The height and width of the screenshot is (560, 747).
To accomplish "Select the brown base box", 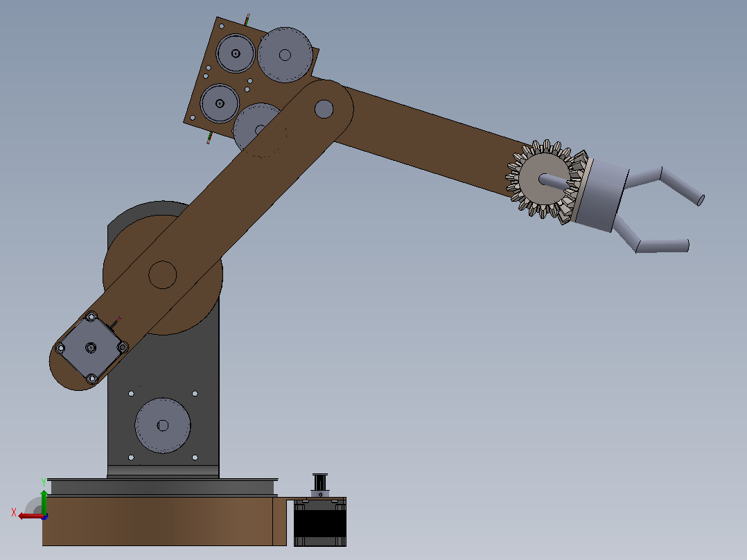I will pyautogui.click(x=157, y=521).
